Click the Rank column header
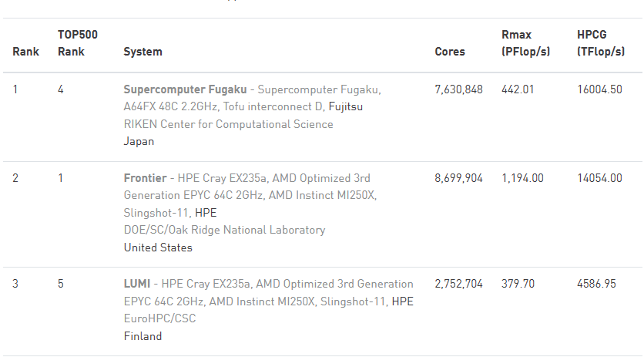The image size is (644, 357). point(25,52)
